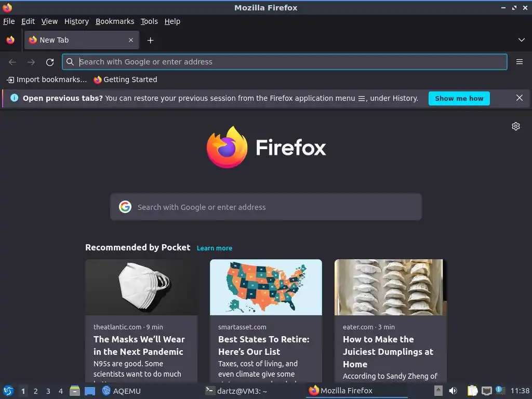Viewport: 532px width, 399px height.
Task: Open the Firefox application hamburger menu
Action: pos(520,62)
